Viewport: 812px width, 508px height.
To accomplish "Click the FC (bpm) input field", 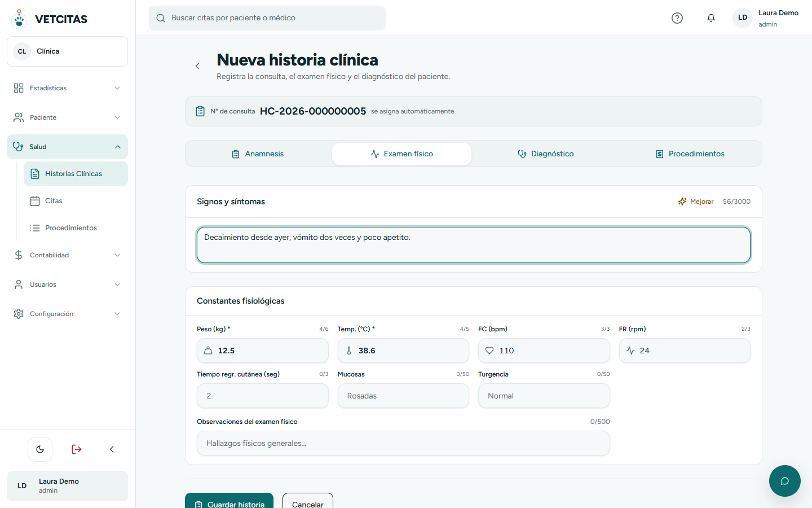I will pyautogui.click(x=544, y=351).
